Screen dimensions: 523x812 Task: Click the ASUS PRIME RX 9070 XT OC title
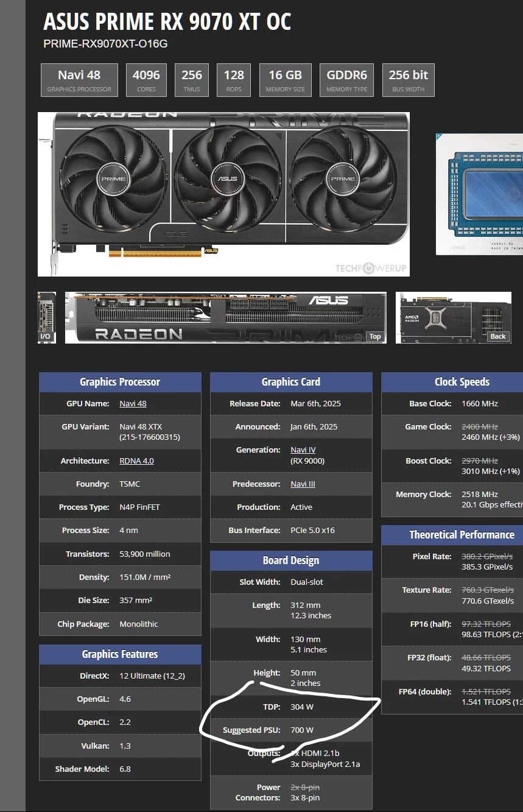click(x=167, y=22)
